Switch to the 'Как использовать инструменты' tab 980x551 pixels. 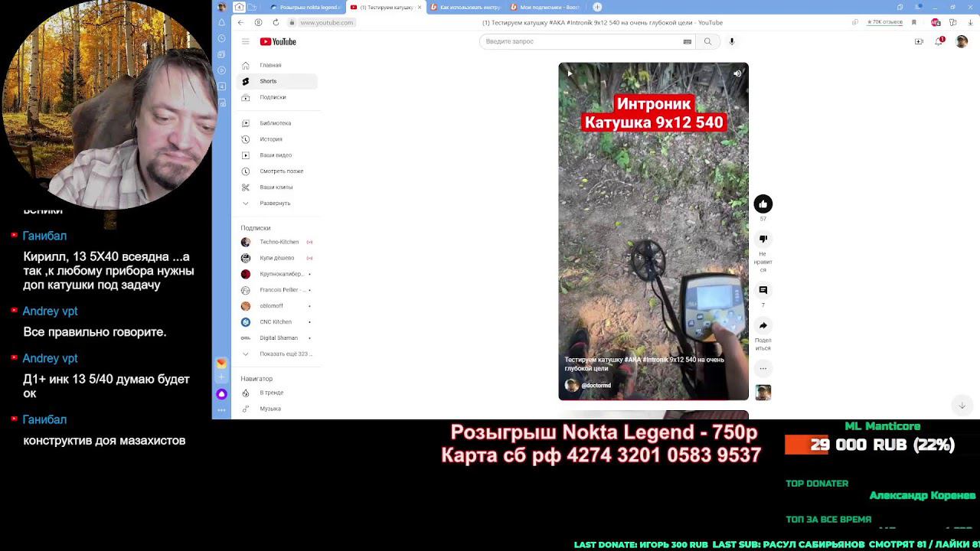(465, 7)
